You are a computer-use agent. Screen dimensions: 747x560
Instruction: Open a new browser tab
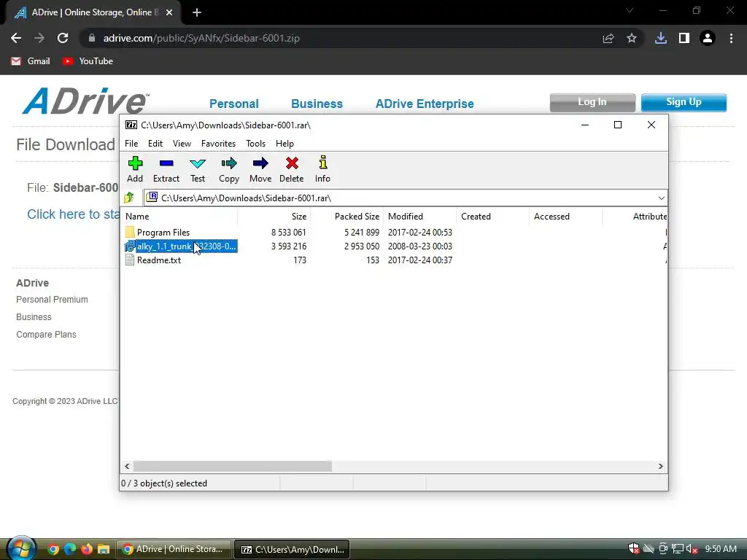click(197, 12)
